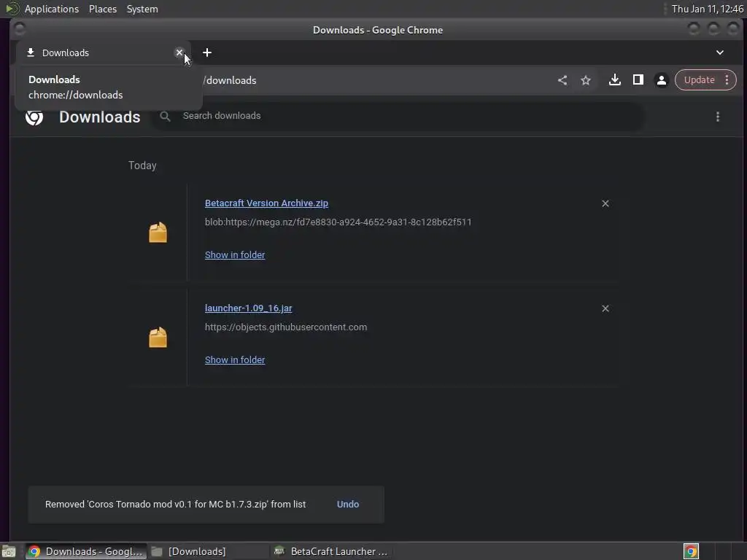Click the search magnifier icon
747x560 pixels.
(165, 116)
